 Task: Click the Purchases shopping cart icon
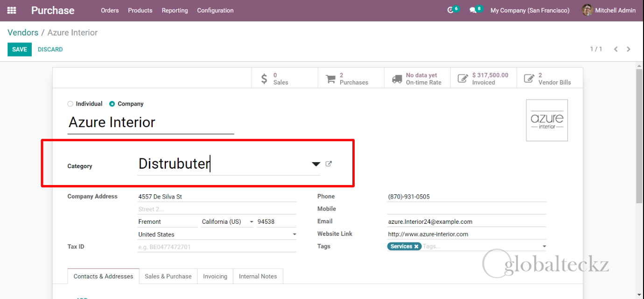[x=330, y=79]
